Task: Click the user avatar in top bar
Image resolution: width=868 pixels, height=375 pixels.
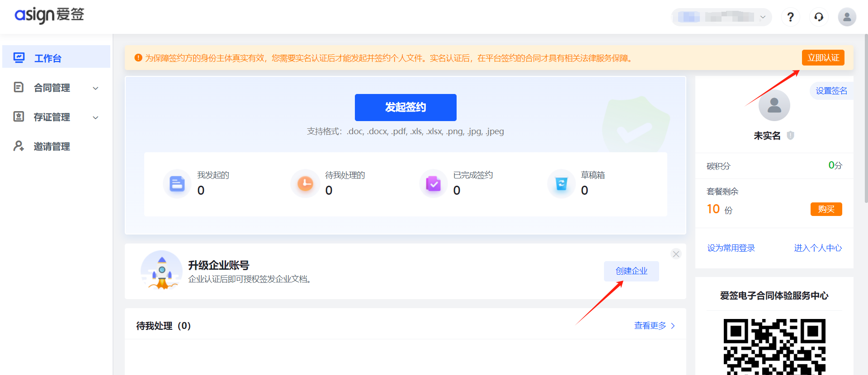Action: [847, 17]
